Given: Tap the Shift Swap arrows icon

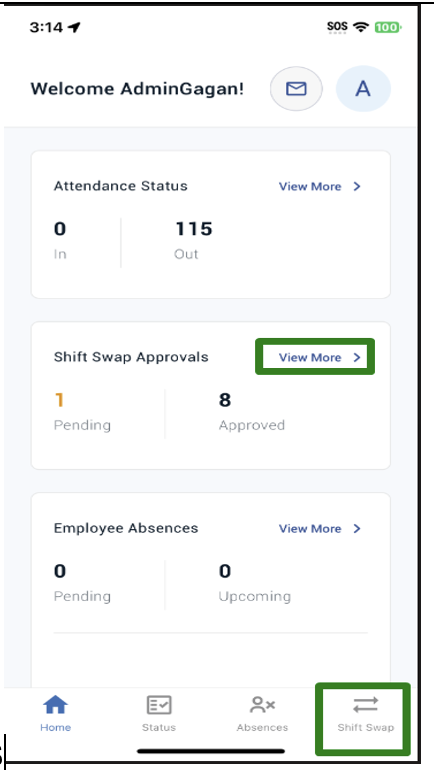Looking at the screenshot, I should coord(366,705).
